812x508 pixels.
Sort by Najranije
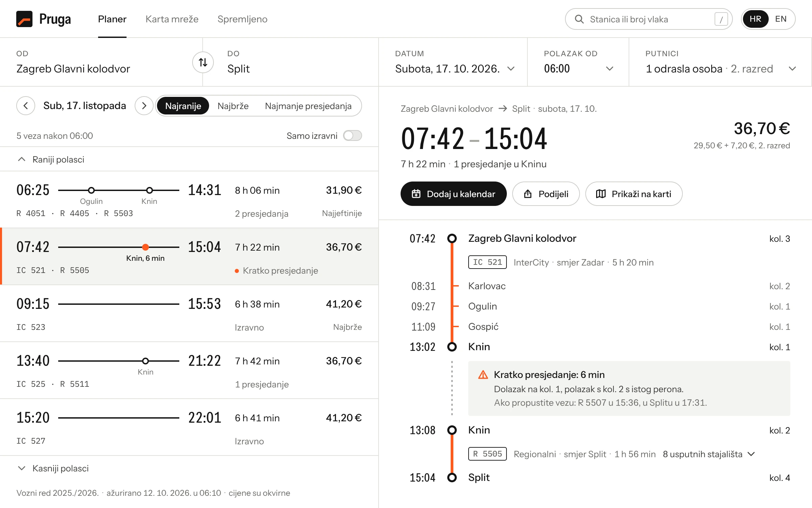183,106
